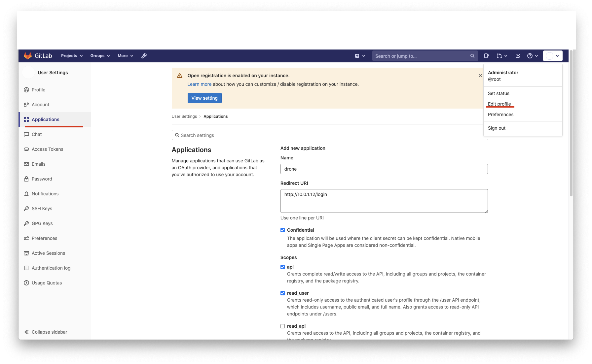Uncheck the api scope checkbox
The height and width of the screenshot is (364, 592).
[x=282, y=267]
